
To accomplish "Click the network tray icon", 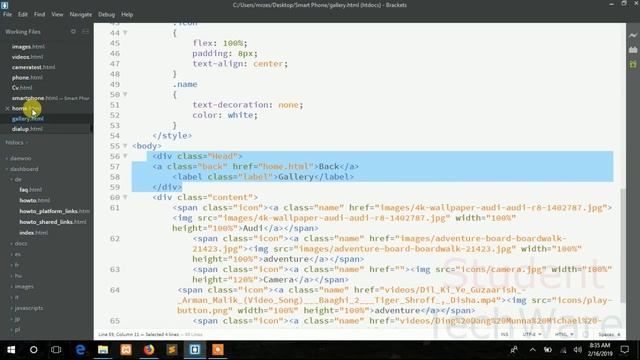I will coord(563,350).
